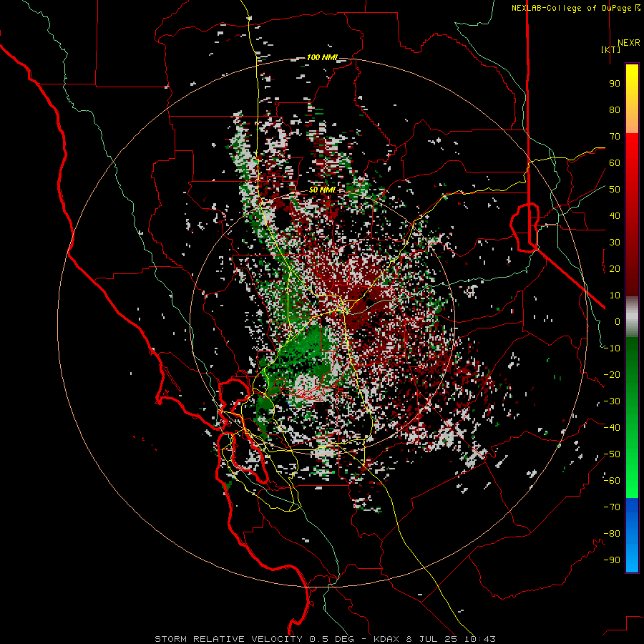This screenshot has width=644, height=644.
Task: Click the -40 value on the velocity scale
Action: (x=612, y=428)
